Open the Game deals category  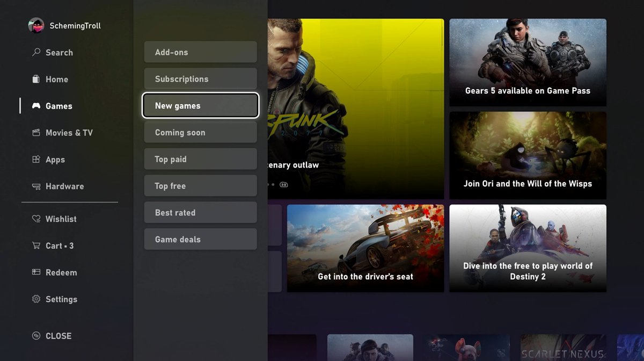click(x=200, y=240)
